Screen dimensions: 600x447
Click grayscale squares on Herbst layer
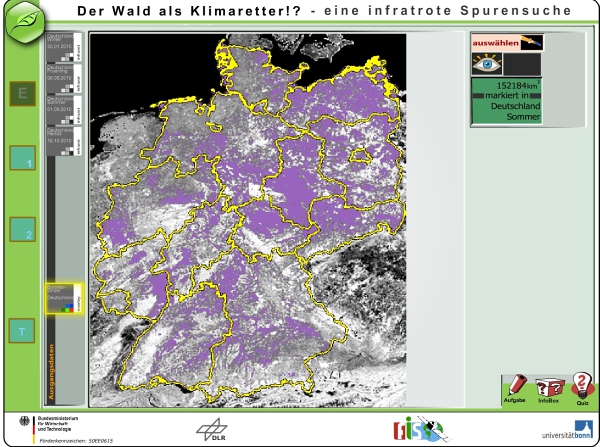point(67,151)
